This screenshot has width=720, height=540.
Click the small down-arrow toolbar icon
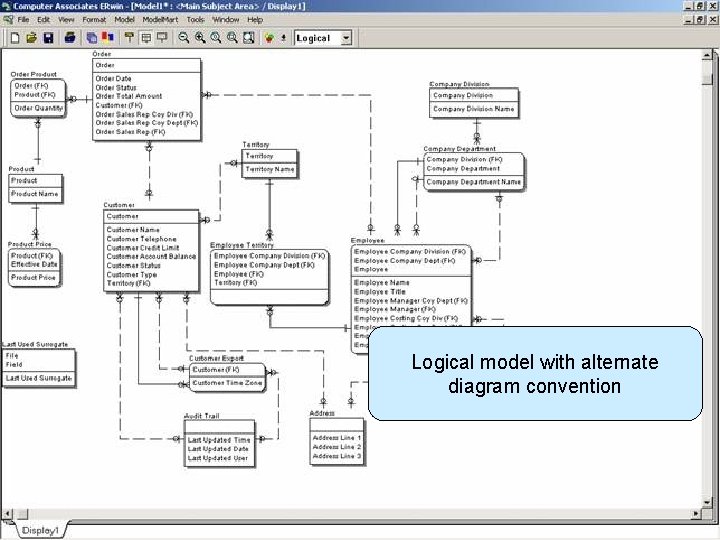pyautogui.click(x=283, y=38)
